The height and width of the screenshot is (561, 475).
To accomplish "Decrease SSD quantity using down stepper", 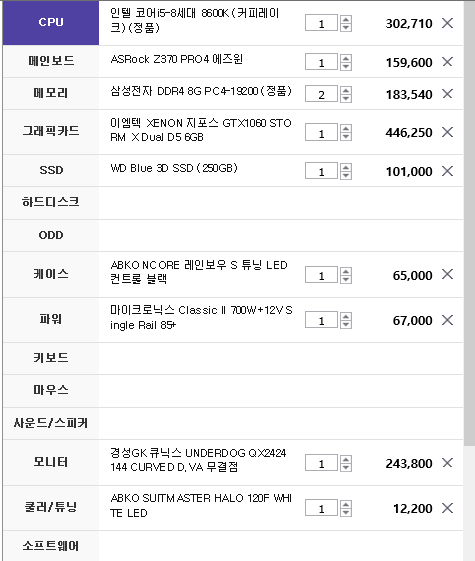I will tap(346, 175).
